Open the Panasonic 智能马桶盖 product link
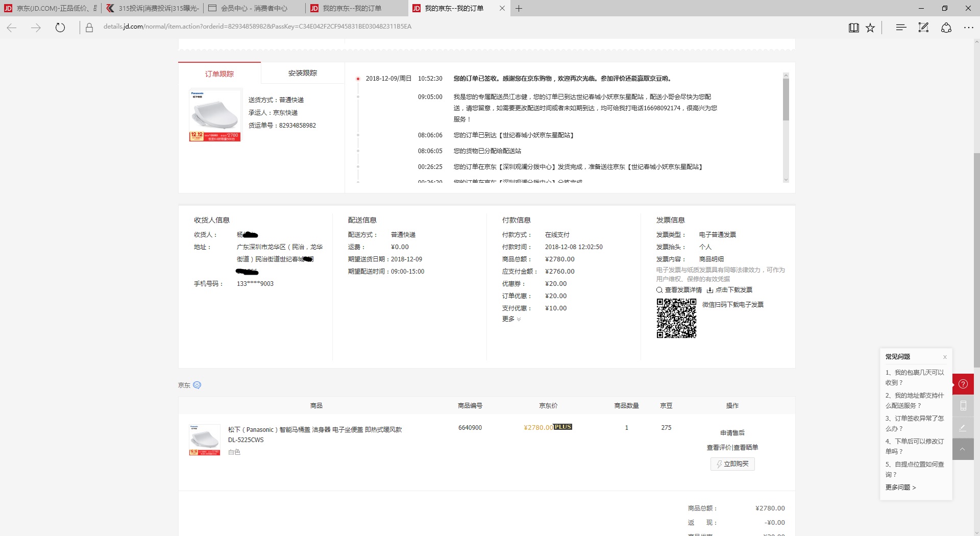This screenshot has width=980, height=536. (x=315, y=434)
